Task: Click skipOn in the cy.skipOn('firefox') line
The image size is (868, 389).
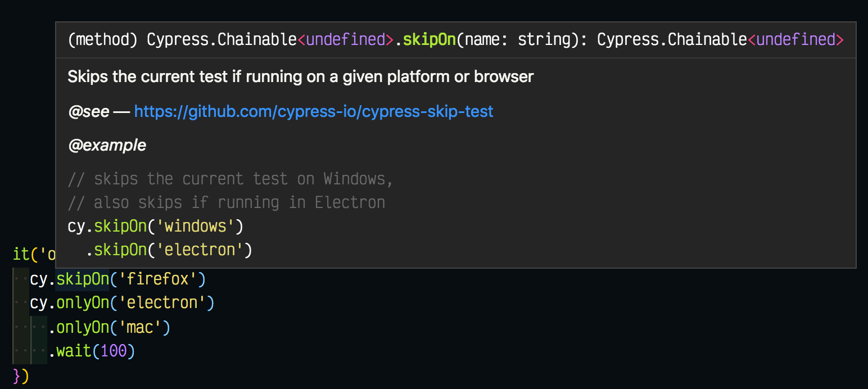Action: point(83,279)
